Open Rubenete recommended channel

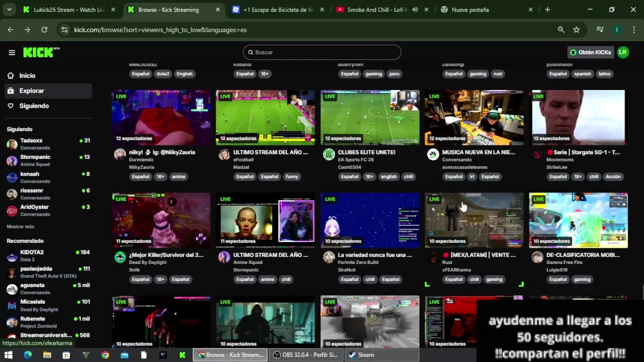(x=48, y=322)
